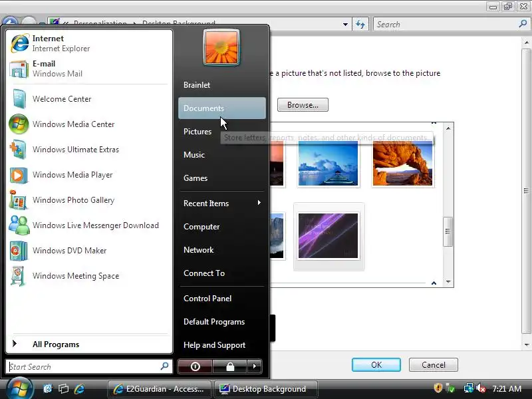532x399 pixels.
Task: Click the Browse... button
Action: (x=303, y=105)
